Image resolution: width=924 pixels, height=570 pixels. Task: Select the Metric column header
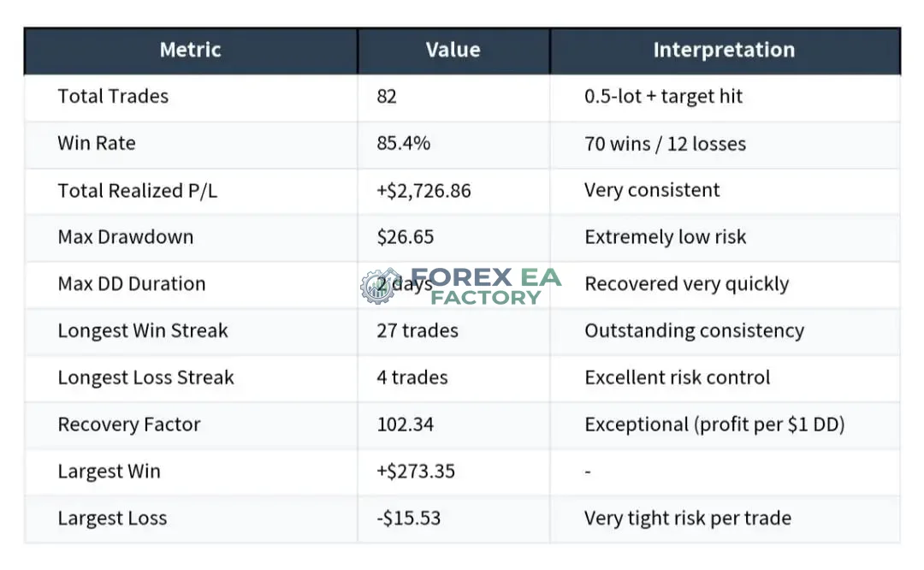190,50
